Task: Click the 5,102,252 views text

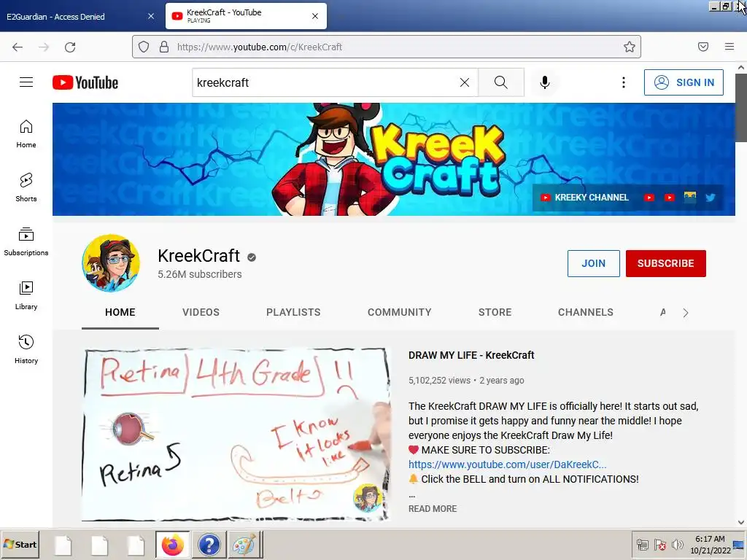Action: 439,381
